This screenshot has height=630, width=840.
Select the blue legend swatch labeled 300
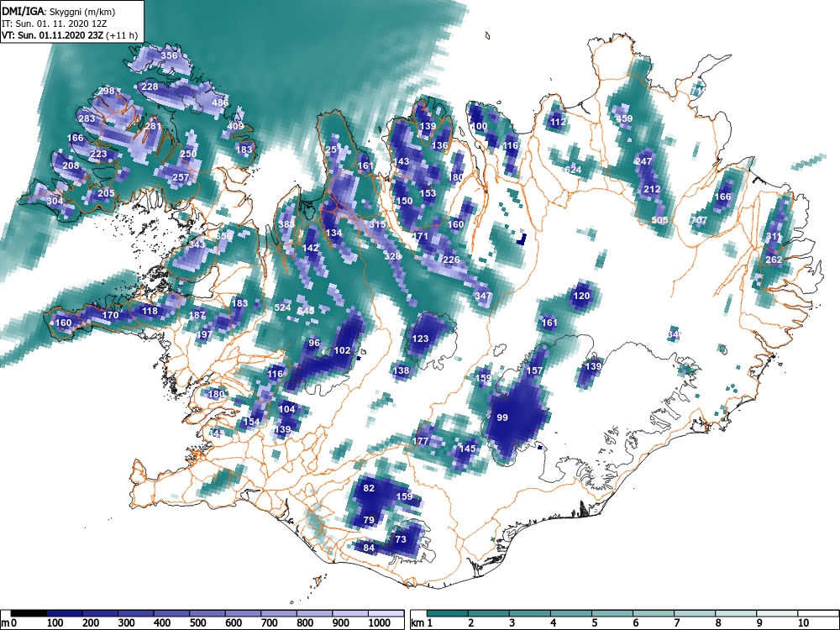coord(135,613)
